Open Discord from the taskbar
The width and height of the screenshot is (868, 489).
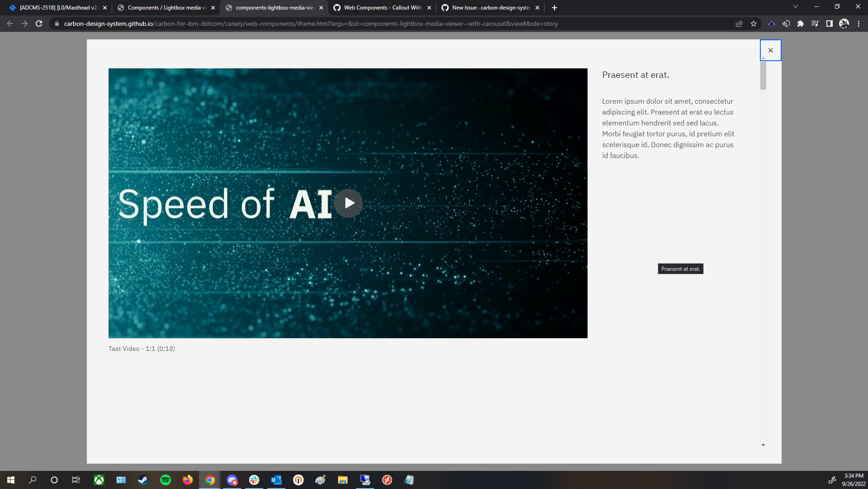pos(232,480)
